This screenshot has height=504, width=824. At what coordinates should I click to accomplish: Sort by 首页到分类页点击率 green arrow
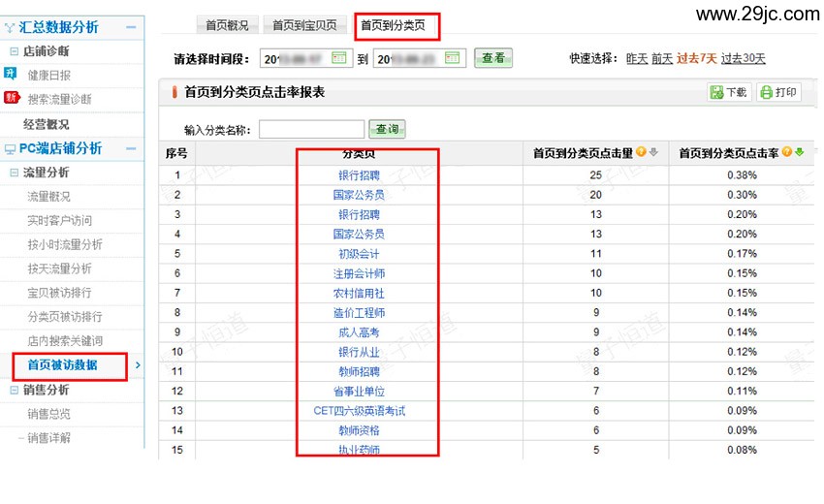(x=799, y=153)
